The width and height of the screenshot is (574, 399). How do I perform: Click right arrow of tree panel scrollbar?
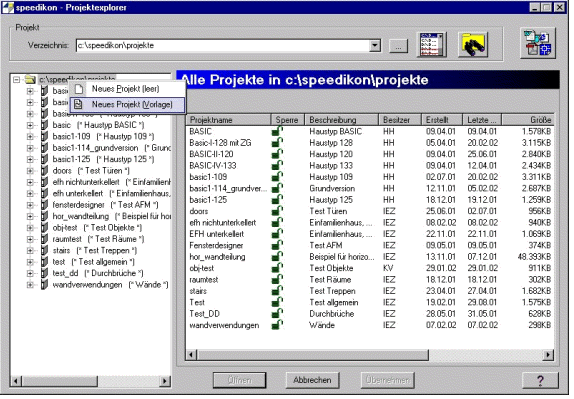coord(165,381)
